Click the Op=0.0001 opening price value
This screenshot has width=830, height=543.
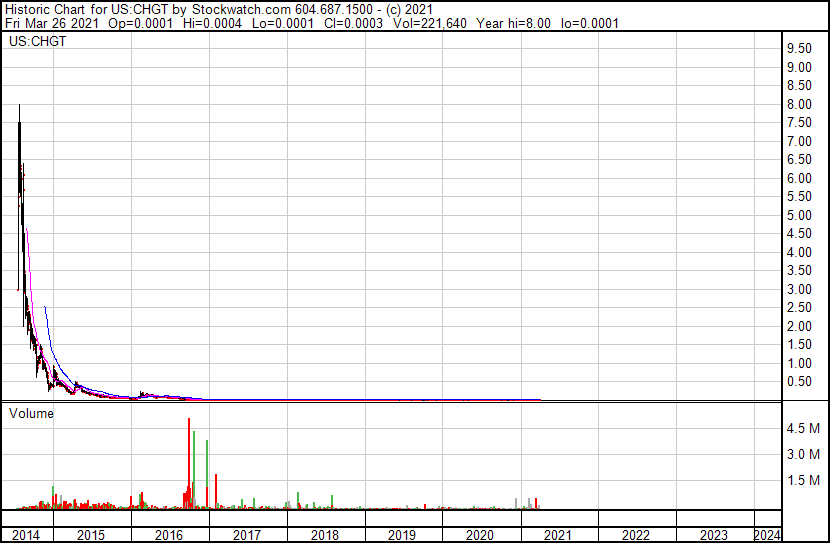tap(140, 23)
